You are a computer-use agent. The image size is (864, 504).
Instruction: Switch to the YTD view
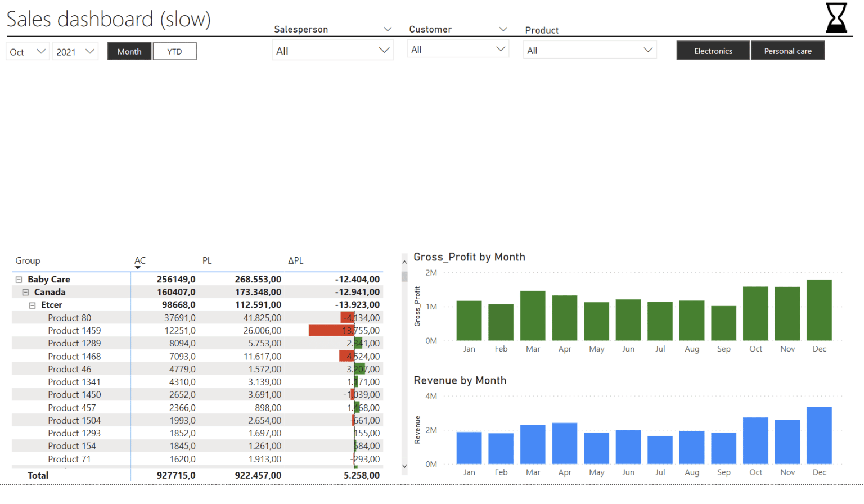point(174,51)
